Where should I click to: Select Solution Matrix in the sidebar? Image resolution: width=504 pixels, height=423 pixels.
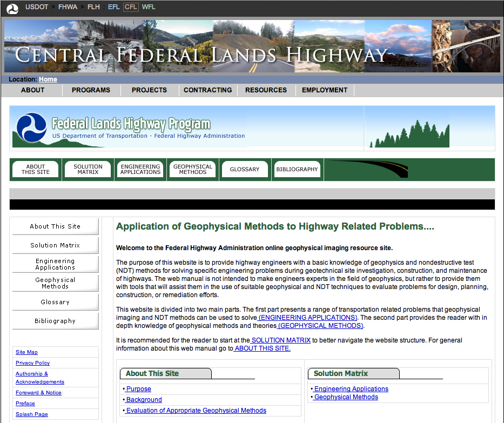[x=55, y=245]
